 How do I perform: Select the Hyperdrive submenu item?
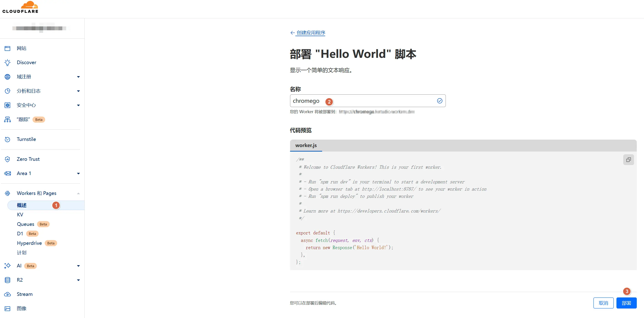click(29, 243)
